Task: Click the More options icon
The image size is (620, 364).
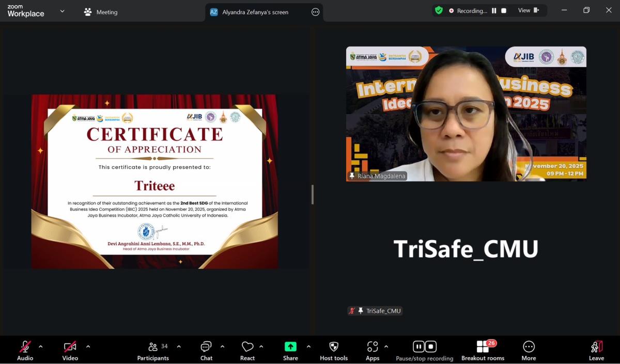Action: pyautogui.click(x=529, y=350)
